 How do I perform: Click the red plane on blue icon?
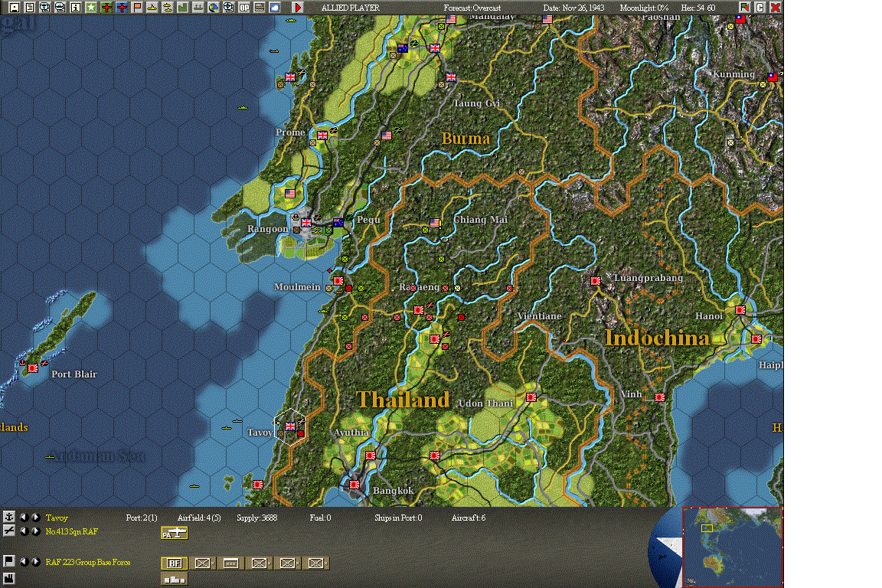pos(121,8)
